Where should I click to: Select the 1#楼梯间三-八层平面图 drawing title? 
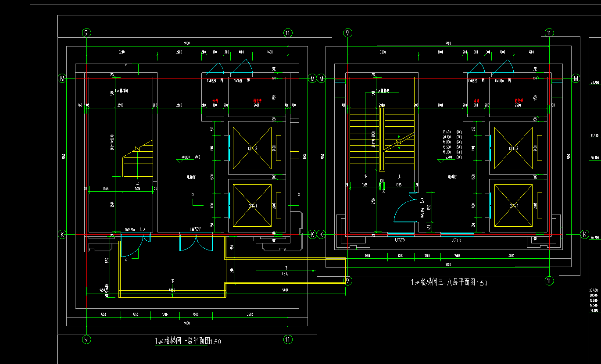(443, 282)
